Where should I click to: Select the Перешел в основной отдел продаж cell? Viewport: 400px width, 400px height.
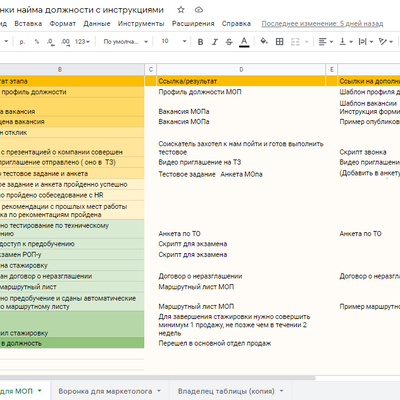[241, 343]
